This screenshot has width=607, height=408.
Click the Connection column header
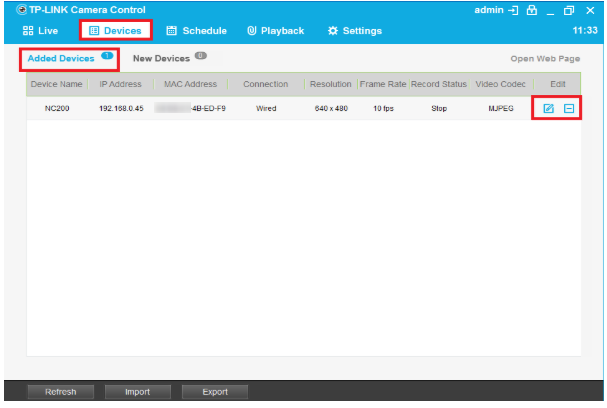pyautogui.click(x=266, y=84)
